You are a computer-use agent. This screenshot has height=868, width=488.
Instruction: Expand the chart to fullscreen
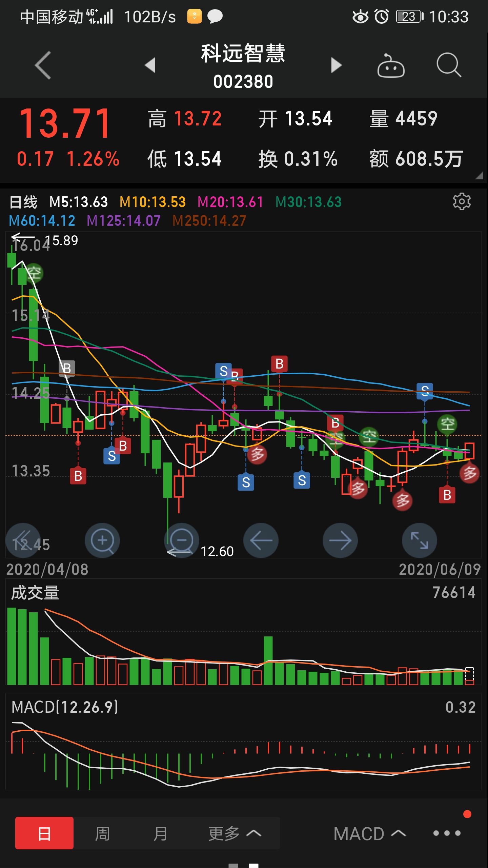(420, 540)
